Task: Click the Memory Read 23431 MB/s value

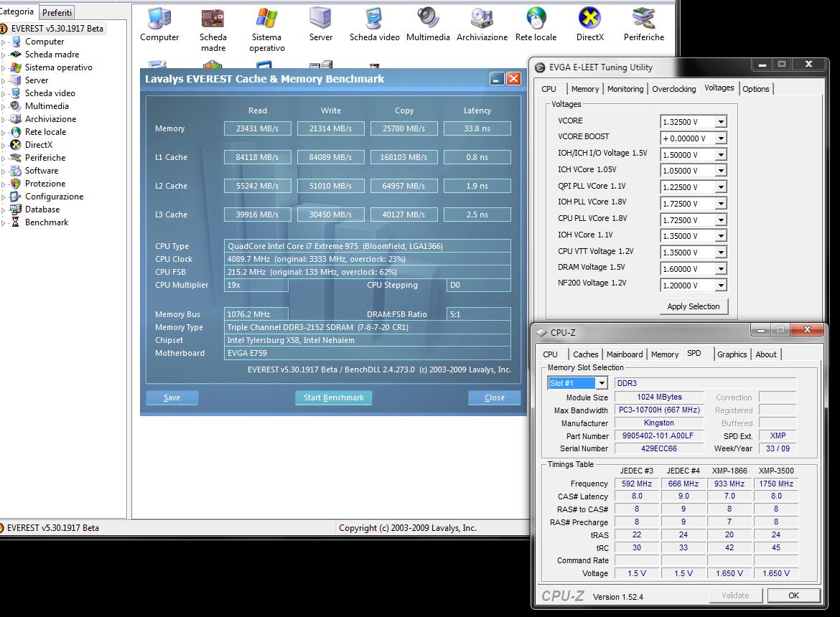Action: 257,128
